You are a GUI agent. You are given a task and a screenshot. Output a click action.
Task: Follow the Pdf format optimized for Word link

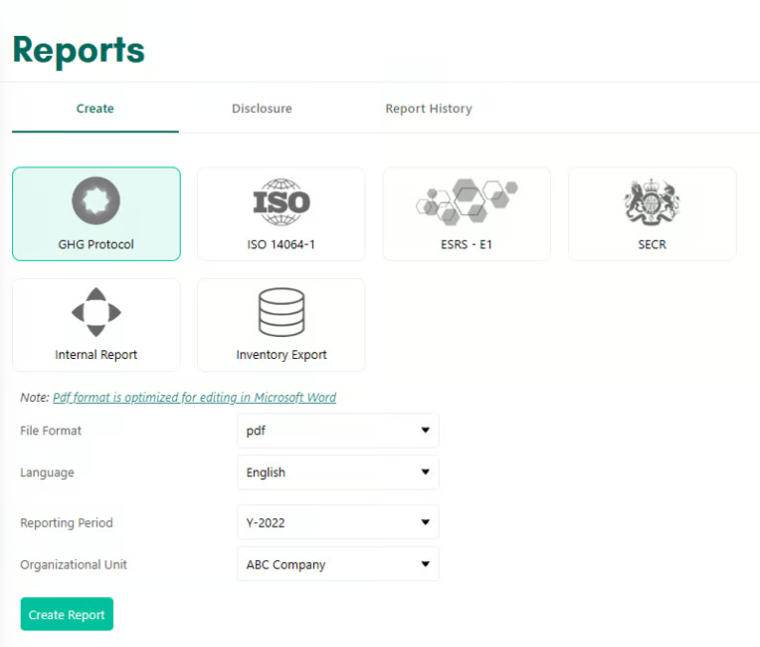tap(194, 397)
